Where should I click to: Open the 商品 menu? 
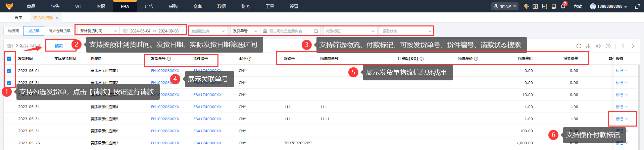[x=31, y=6]
